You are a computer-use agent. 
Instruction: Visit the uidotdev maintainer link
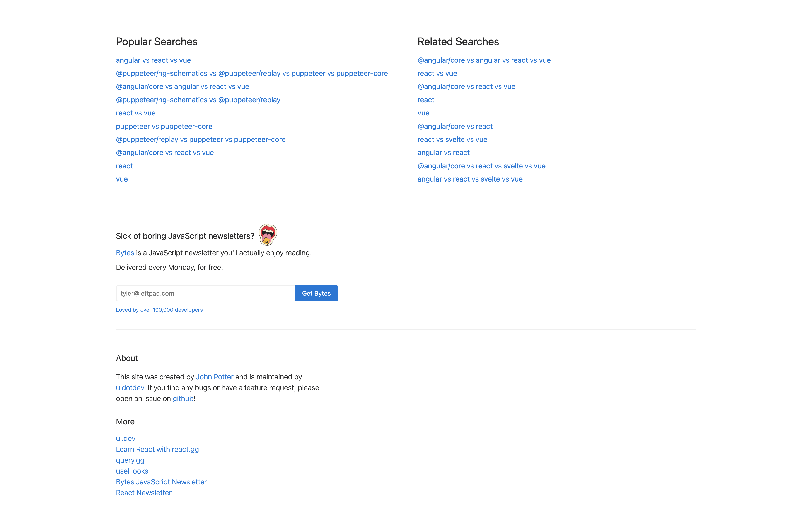point(130,388)
